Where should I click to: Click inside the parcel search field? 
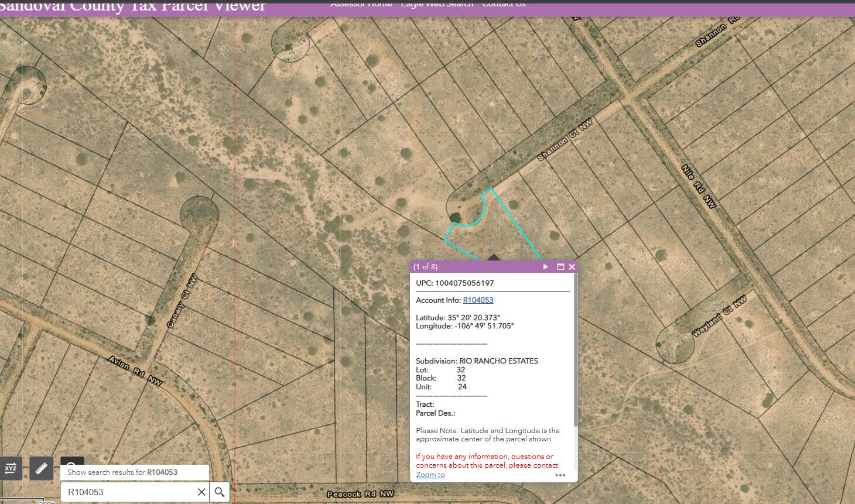(x=128, y=492)
